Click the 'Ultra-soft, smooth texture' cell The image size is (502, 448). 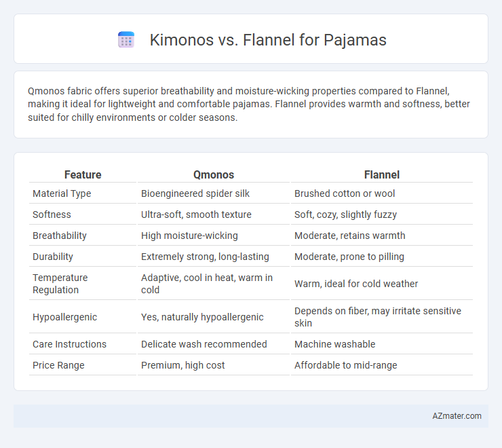196,214
